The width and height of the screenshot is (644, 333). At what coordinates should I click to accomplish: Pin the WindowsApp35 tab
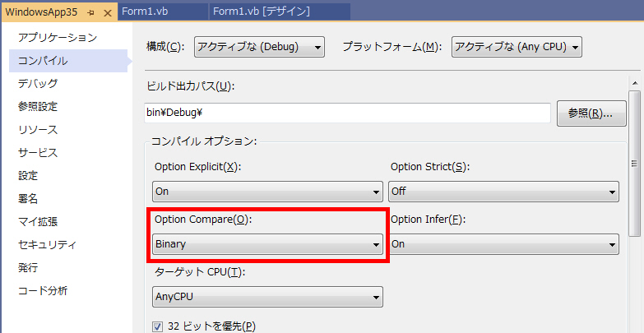pos(91,12)
